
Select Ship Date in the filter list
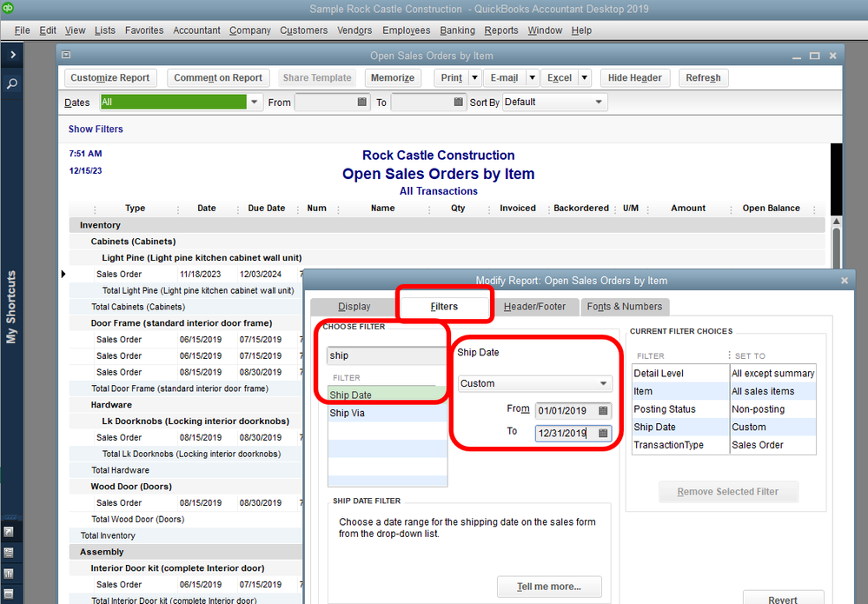coord(387,395)
